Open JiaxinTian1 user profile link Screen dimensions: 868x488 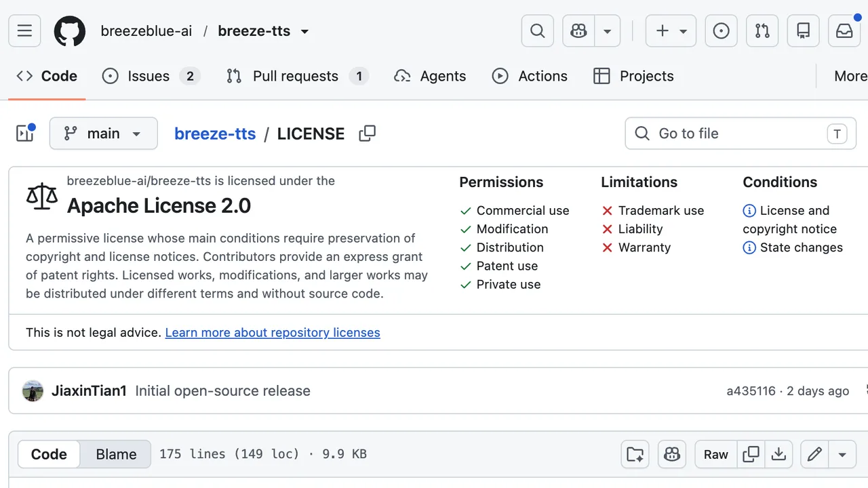pos(89,391)
